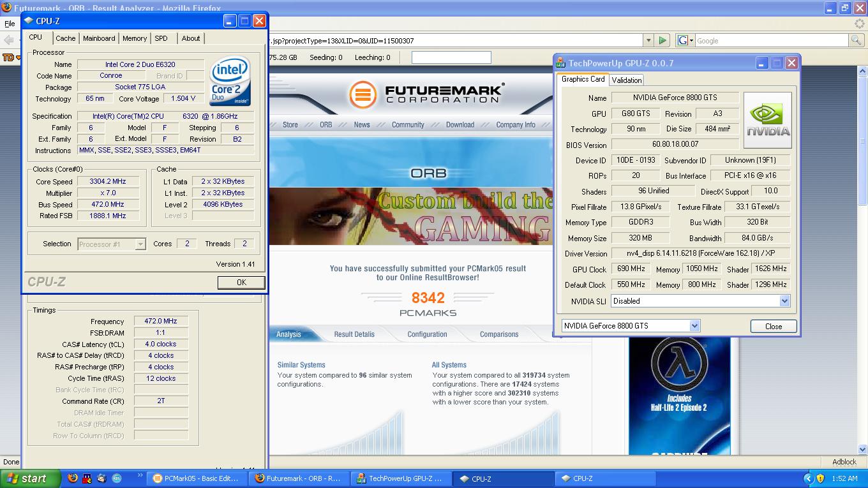Click the Google search input field
This screenshot has height=488, width=868.
point(771,40)
